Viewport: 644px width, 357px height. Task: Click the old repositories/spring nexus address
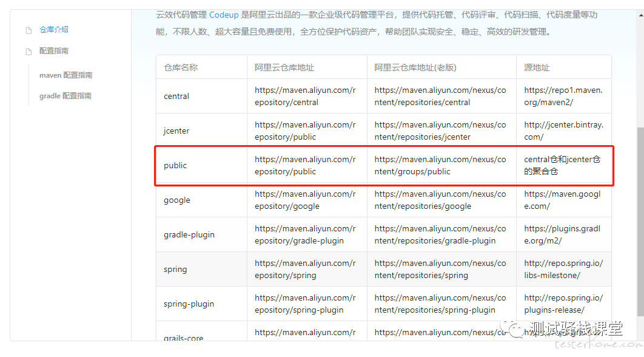(440, 269)
